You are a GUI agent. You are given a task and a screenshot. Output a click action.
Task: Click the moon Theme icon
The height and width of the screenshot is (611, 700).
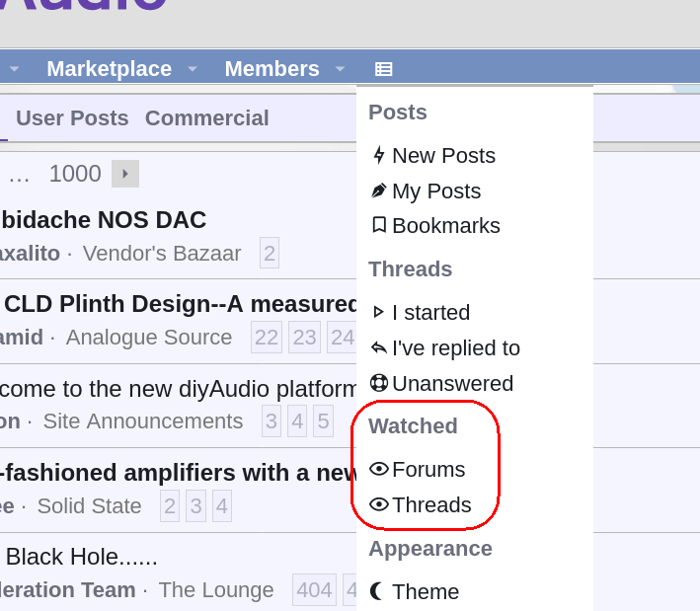(x=377, y=591)
